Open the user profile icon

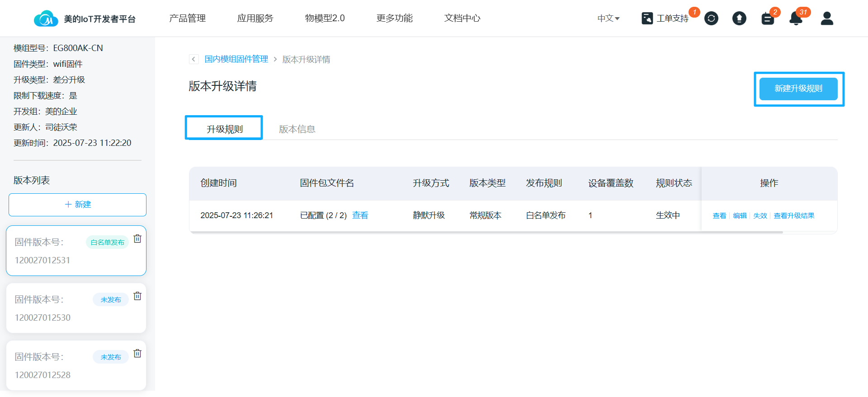point(827,19)
